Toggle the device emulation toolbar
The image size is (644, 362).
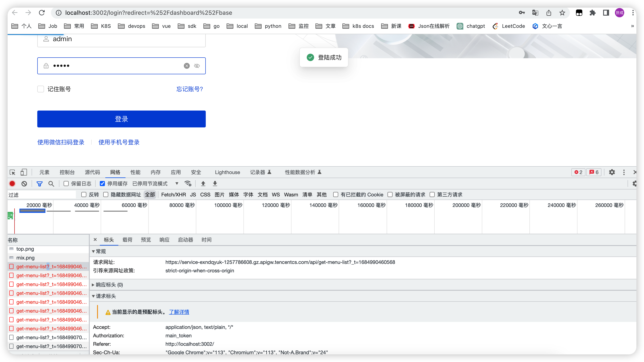[24, 172]
